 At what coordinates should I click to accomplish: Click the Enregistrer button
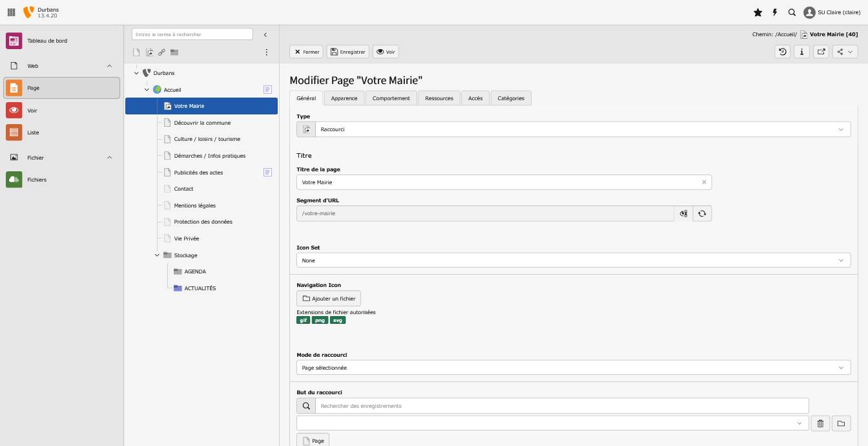click(348, 52)
